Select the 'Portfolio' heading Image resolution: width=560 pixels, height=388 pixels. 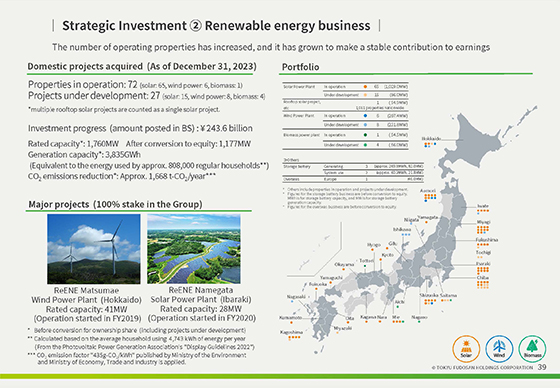[x=300, y=67]
